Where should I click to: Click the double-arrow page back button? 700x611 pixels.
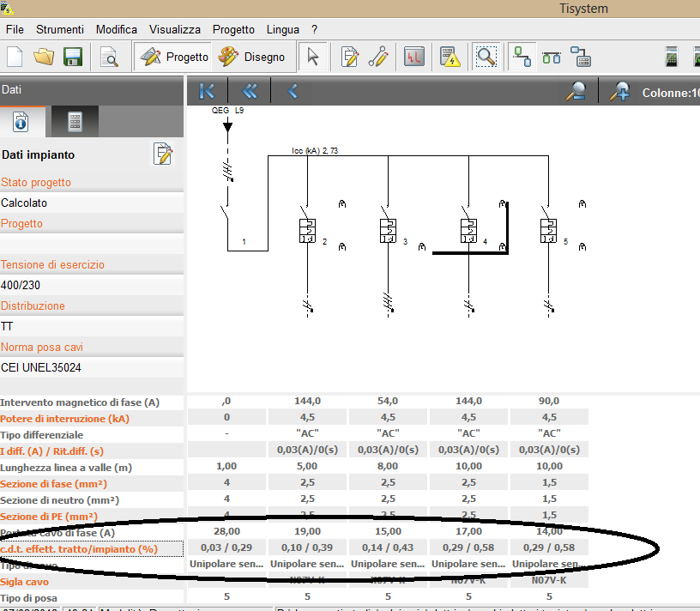[250, 91]
